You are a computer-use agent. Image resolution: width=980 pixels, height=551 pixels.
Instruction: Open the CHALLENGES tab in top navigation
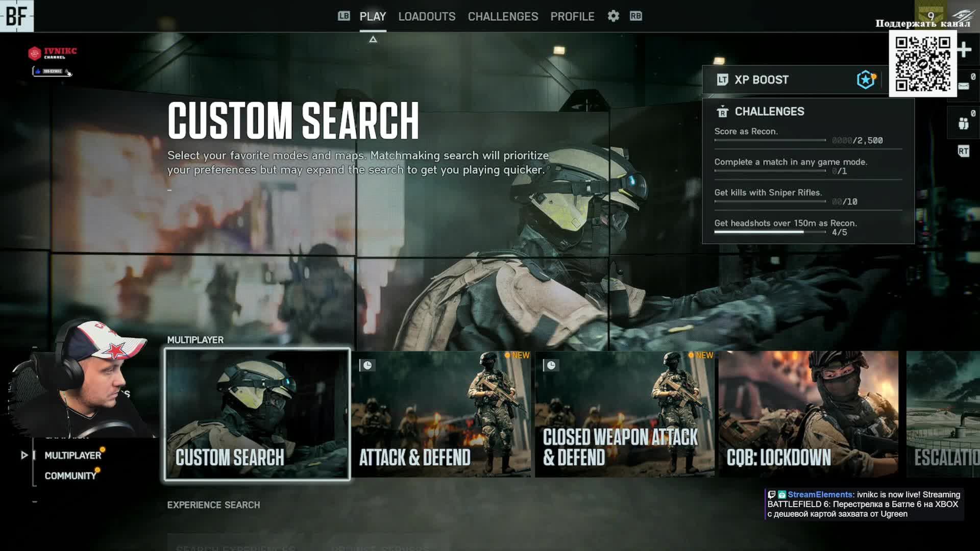coord(503,16)
